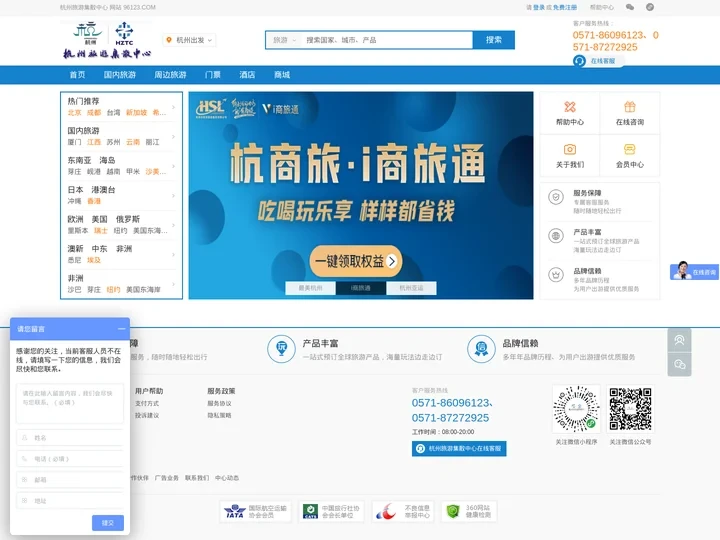
Task: Click the blue 搜索 button
Action: tap(494, 40)
